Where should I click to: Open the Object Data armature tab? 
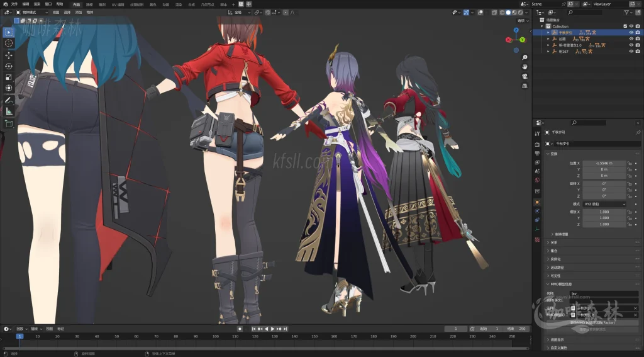point(537,229)
